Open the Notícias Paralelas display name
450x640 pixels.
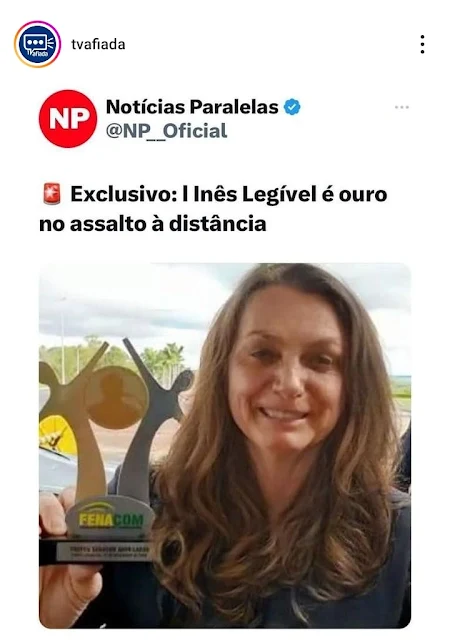point(192,107)
